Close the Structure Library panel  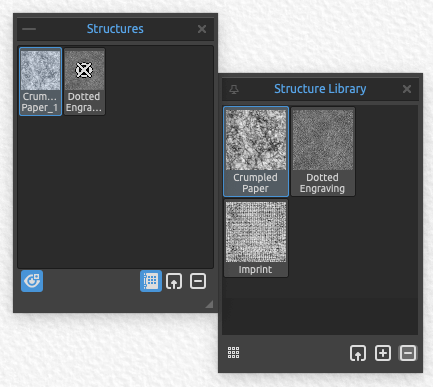pos(407,89)
